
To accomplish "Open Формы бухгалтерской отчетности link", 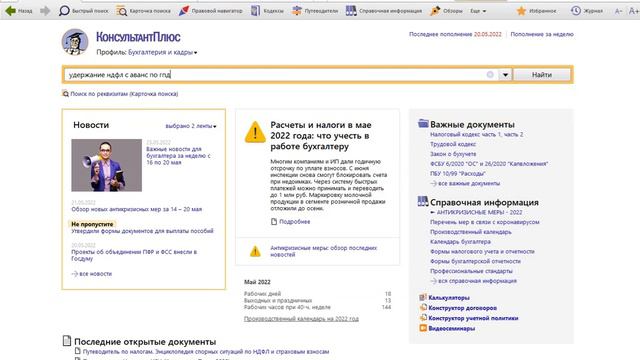I will [475, 261].
